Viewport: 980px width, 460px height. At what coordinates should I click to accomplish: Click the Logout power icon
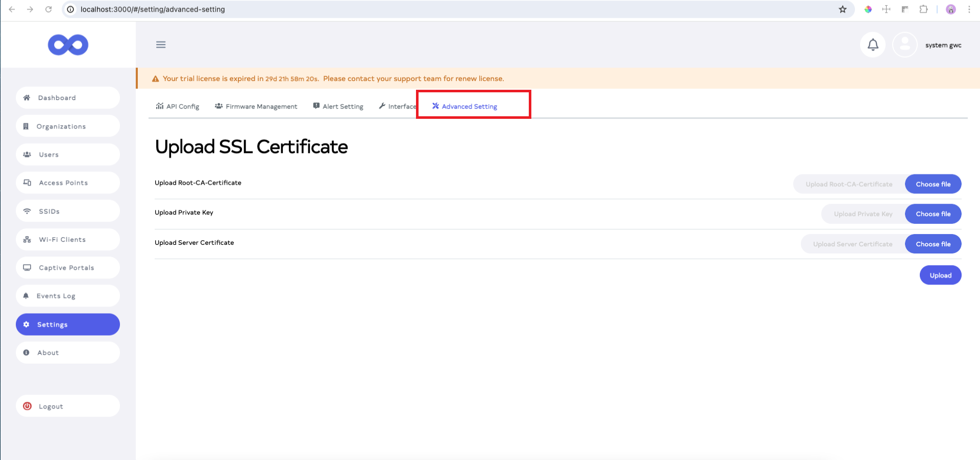[28, 406]
